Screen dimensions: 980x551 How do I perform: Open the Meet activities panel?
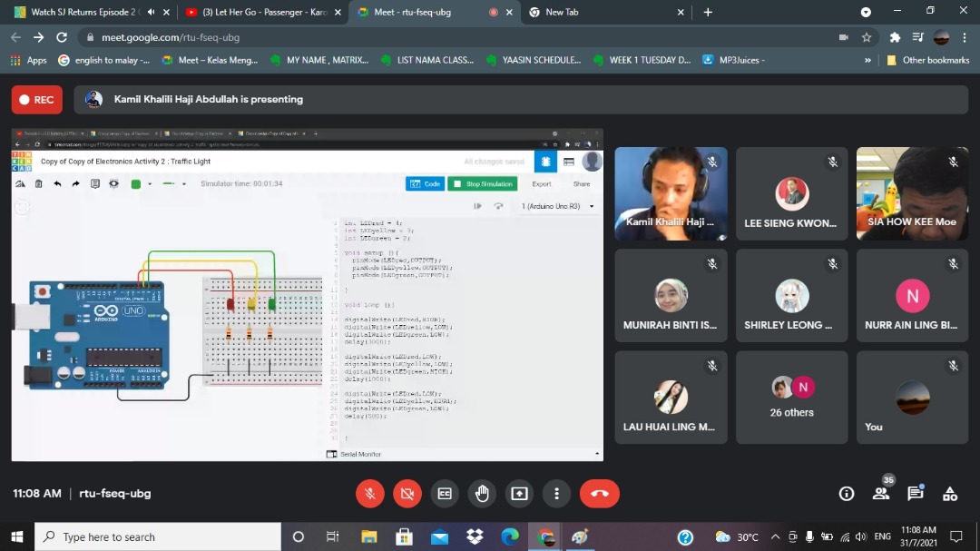[950, 494]
